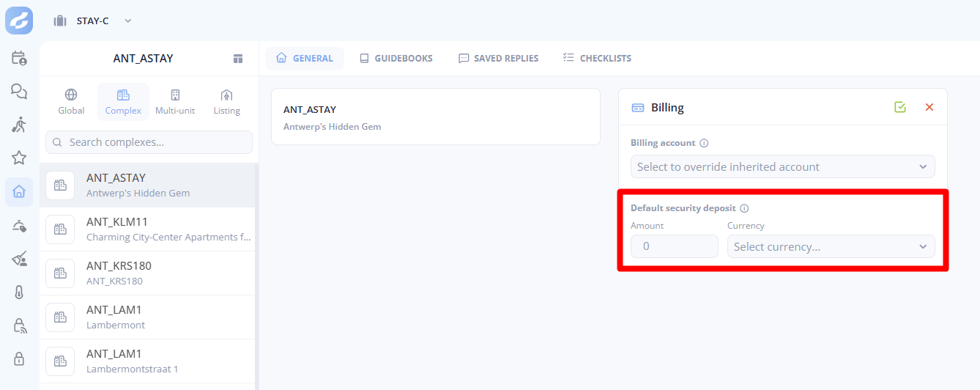Open the Checklists tab

click(597, 58)
